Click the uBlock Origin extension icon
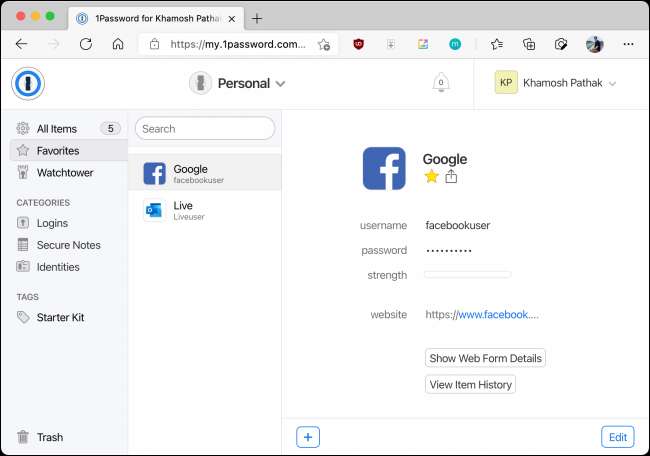650x456 pixels. tap(359, 44)
